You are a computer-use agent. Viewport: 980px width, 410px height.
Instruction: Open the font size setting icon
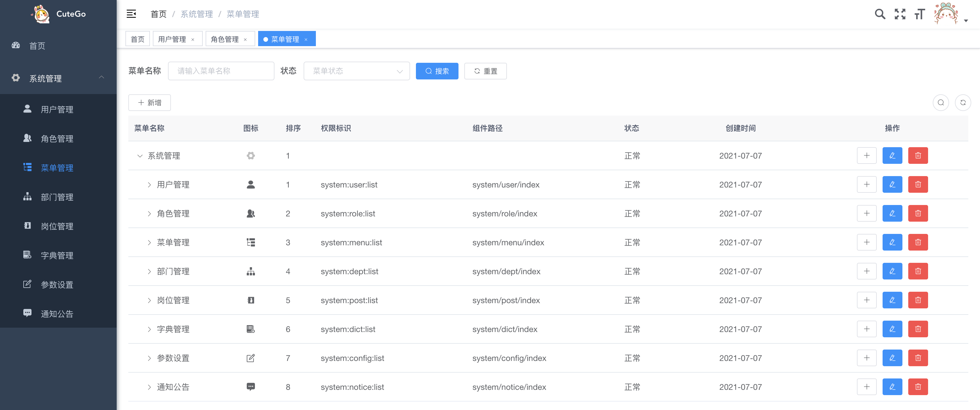tap(920, 14)
